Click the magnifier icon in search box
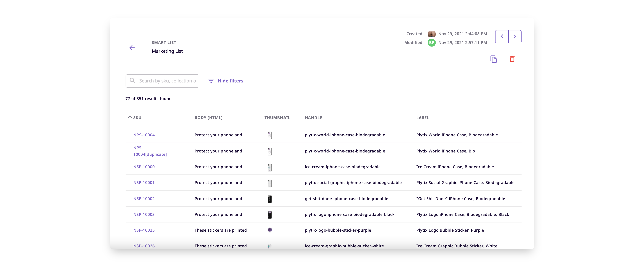 pyautogui.click(x=133, y=80)
